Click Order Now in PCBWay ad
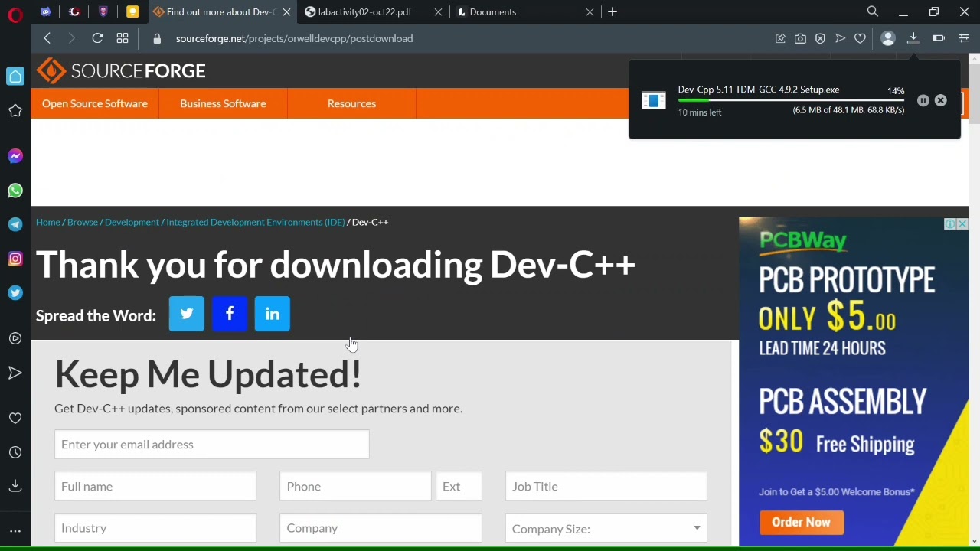 pos(802,522)
